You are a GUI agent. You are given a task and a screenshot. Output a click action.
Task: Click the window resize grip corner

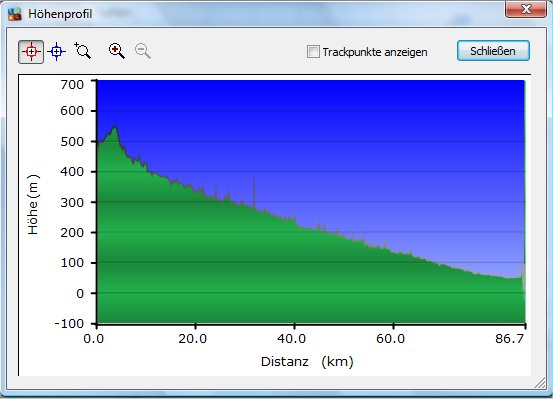point(540,383)
